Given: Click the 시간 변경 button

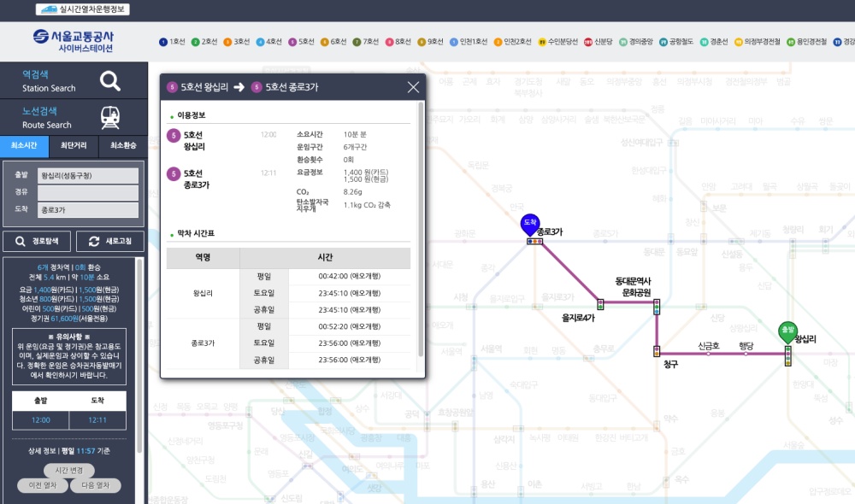Looking at the screenshot, I should 69,470.
